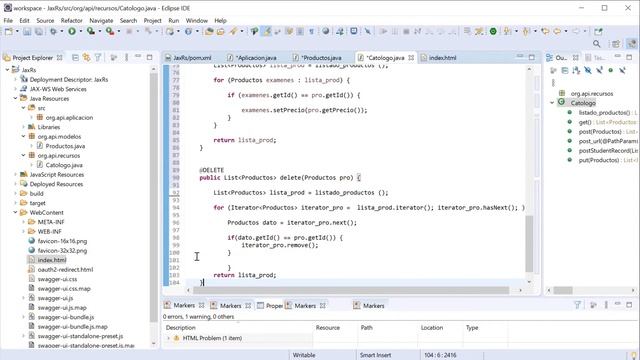The image size is (640, 360).
Task: Click the green Run button icon
Action: click(x=72, y=31)
